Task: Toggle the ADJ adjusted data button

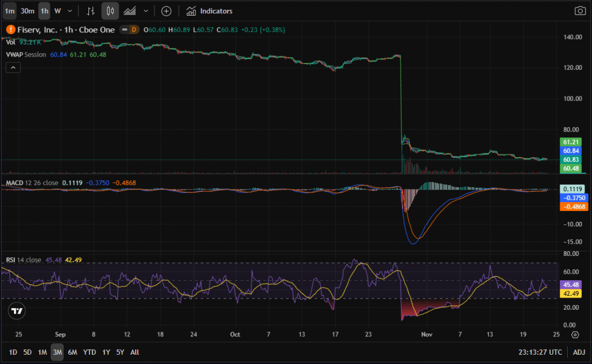Action: click(579, 352)
